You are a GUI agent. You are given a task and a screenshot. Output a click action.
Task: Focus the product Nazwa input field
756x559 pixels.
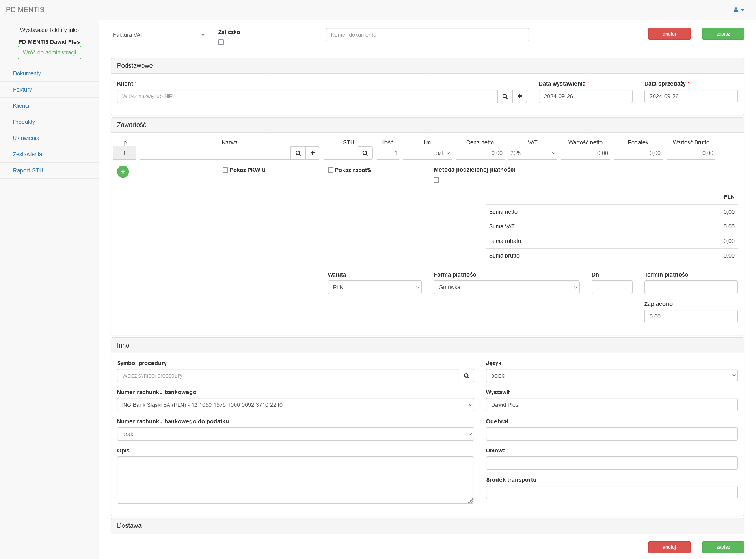point(215,153)
